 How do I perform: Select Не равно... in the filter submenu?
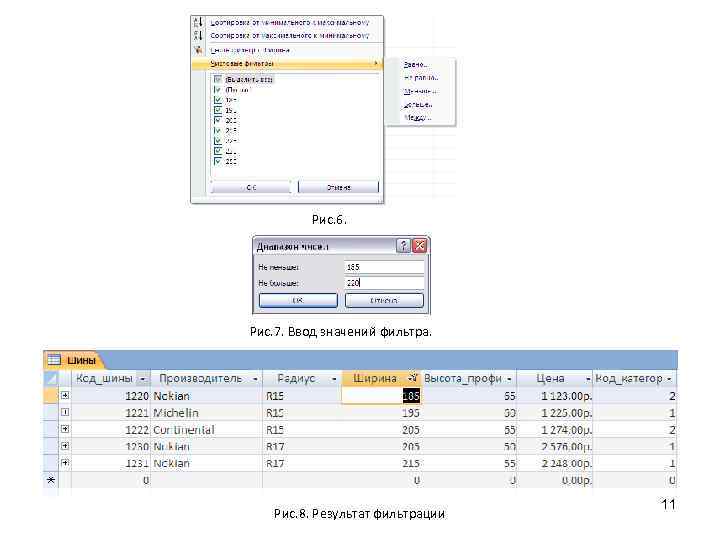[x=421, y=78]
